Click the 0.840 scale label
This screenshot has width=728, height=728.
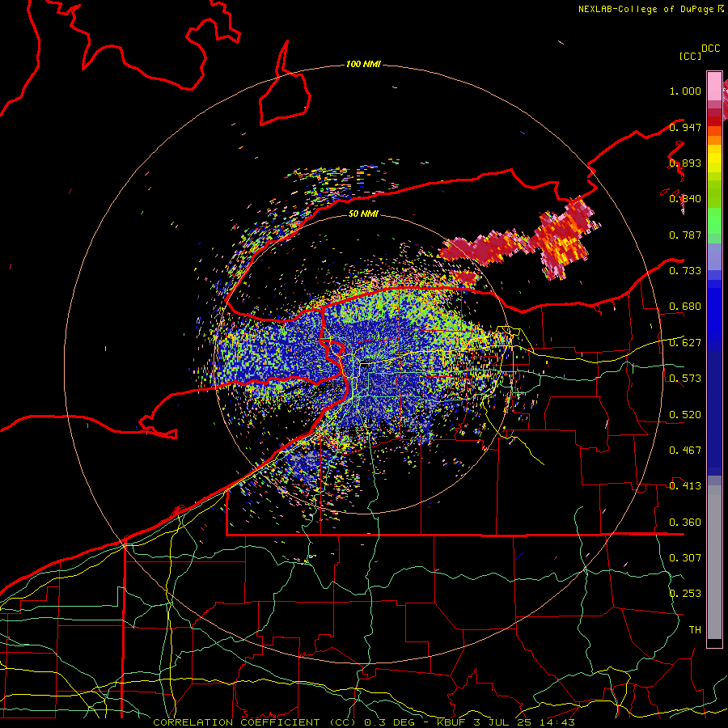685,199
